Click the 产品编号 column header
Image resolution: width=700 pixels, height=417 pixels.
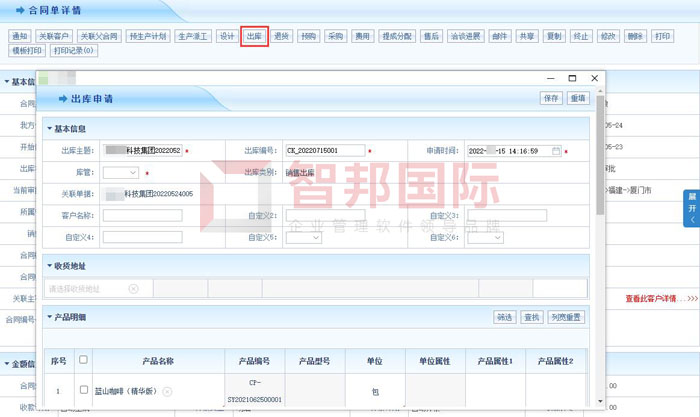[x=254, y=361]
